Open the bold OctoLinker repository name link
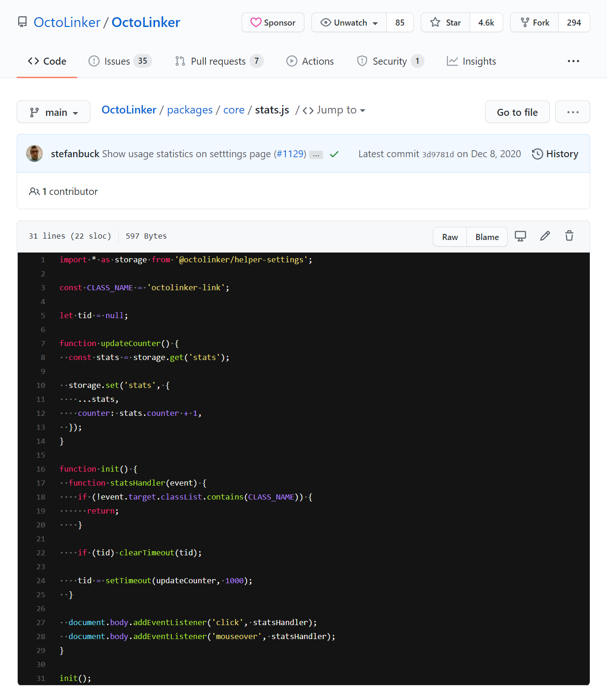 click(x=146, y=22)
